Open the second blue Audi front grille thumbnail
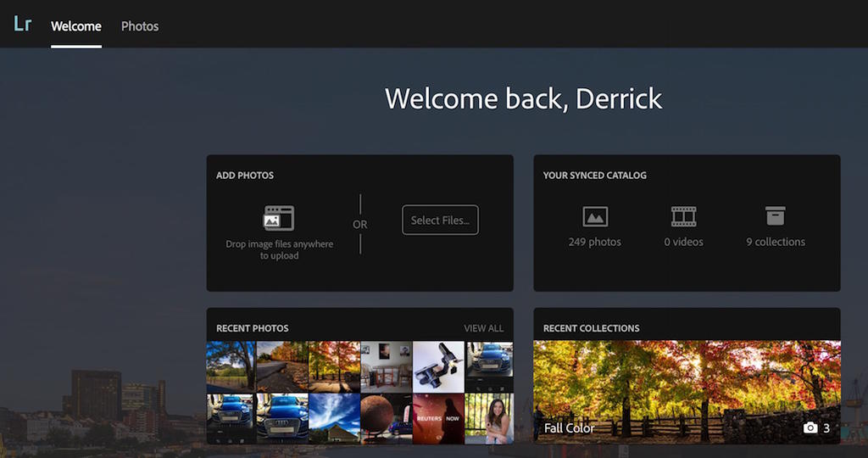 pyautogui.click(x=282, y=419)
